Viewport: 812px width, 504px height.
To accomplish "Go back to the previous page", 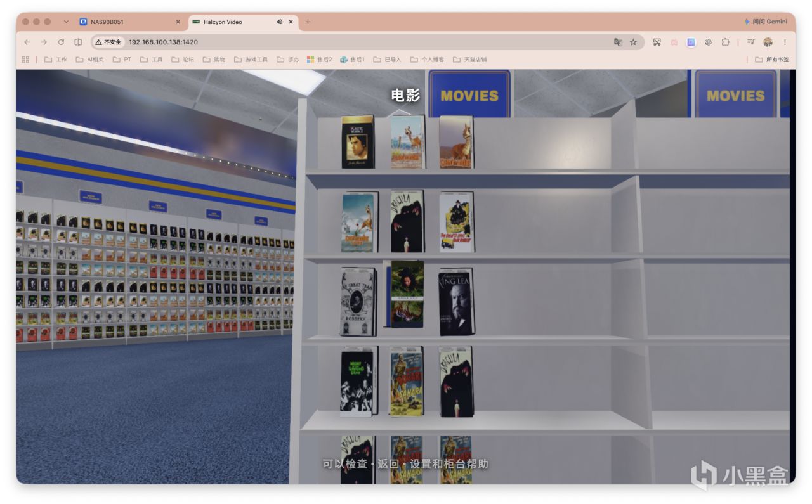I will 27,42.
